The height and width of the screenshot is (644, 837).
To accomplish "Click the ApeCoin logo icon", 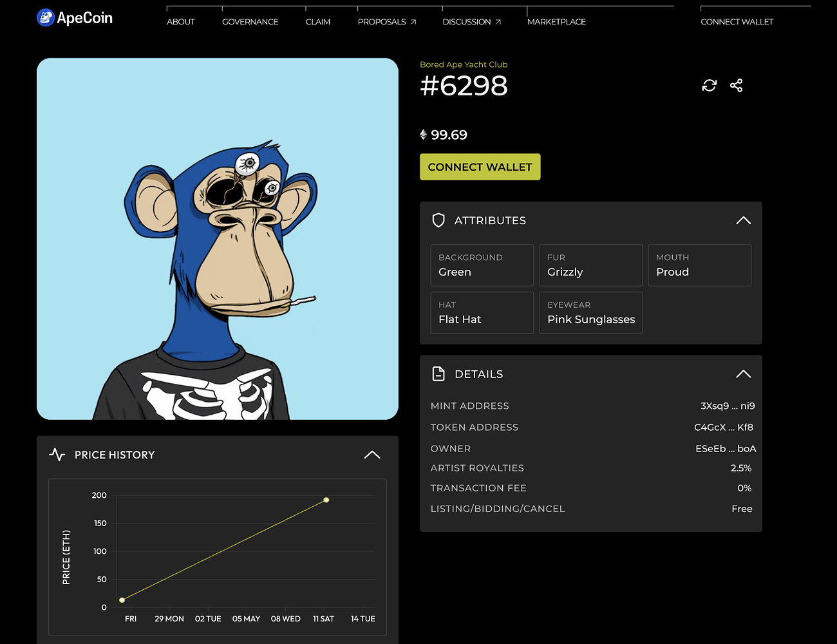I will point(46,18).
